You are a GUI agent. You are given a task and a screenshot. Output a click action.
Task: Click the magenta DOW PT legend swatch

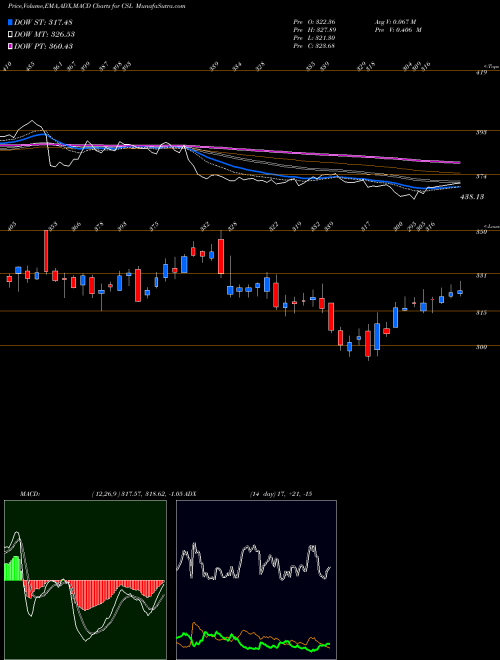10,46
